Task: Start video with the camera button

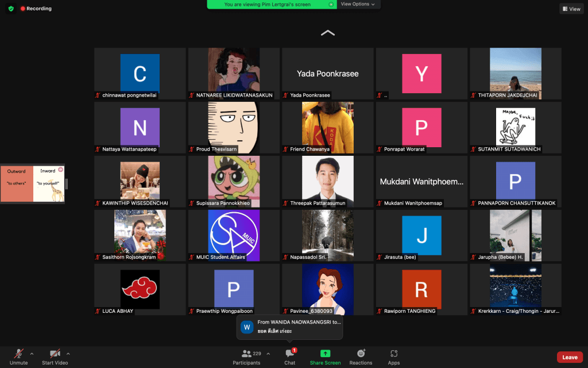Action: (55, 354)
